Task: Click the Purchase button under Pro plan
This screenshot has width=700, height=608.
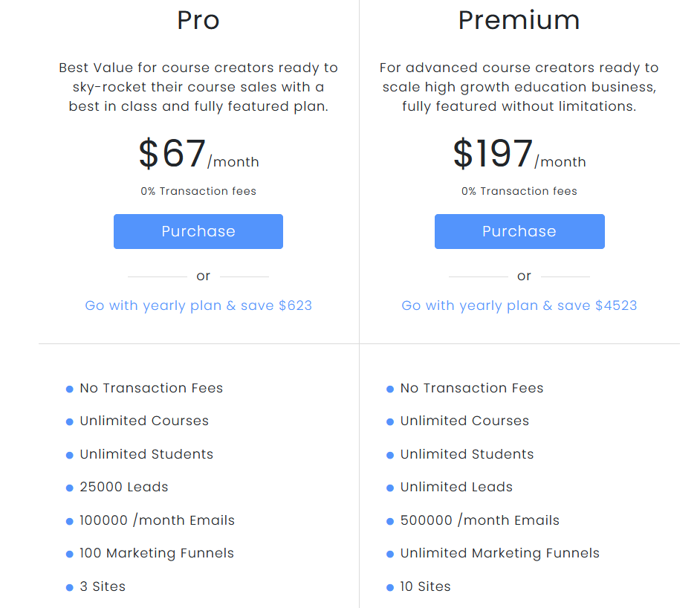Action: coord(198,231)
